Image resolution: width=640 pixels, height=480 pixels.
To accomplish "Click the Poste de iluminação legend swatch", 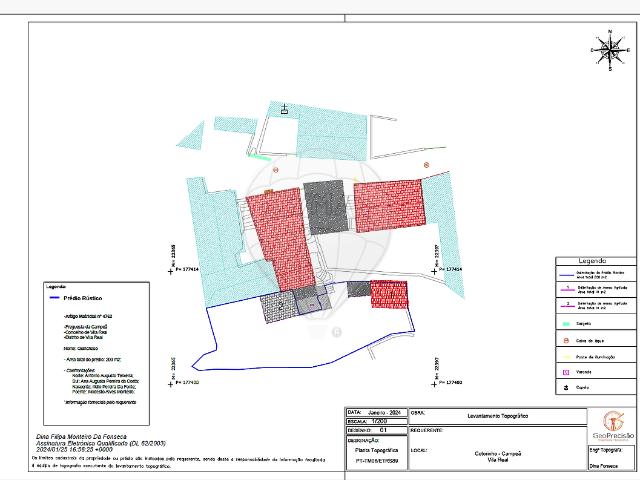I will 566,357.
